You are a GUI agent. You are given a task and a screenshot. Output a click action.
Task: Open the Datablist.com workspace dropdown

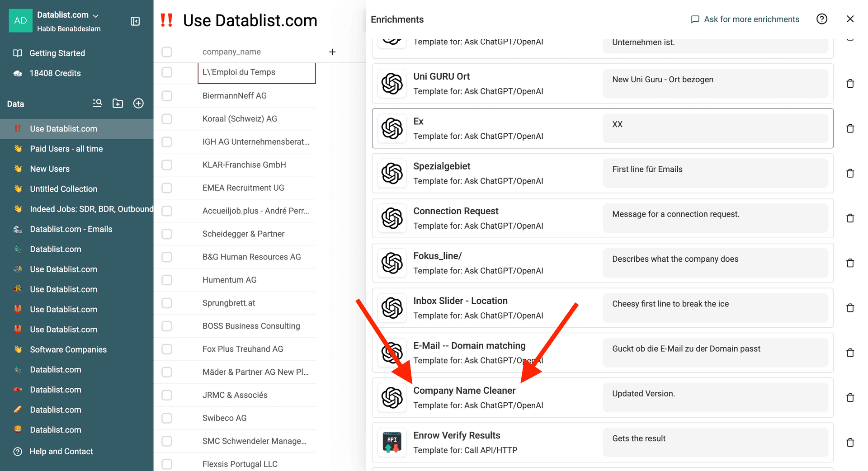[x=68, y=15]
